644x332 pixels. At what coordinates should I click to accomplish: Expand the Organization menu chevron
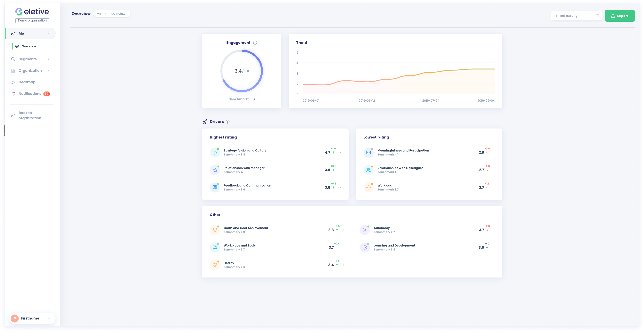click(48, 71)
